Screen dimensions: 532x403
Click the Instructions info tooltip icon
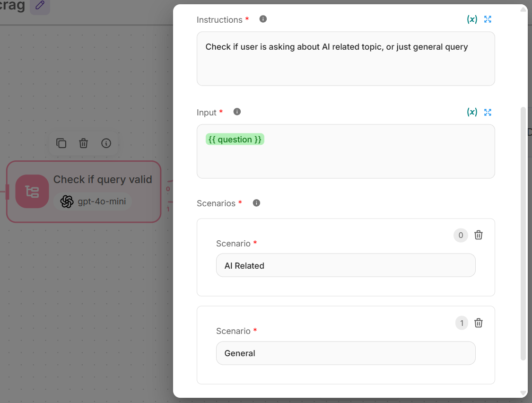click(x=263, y=19)
